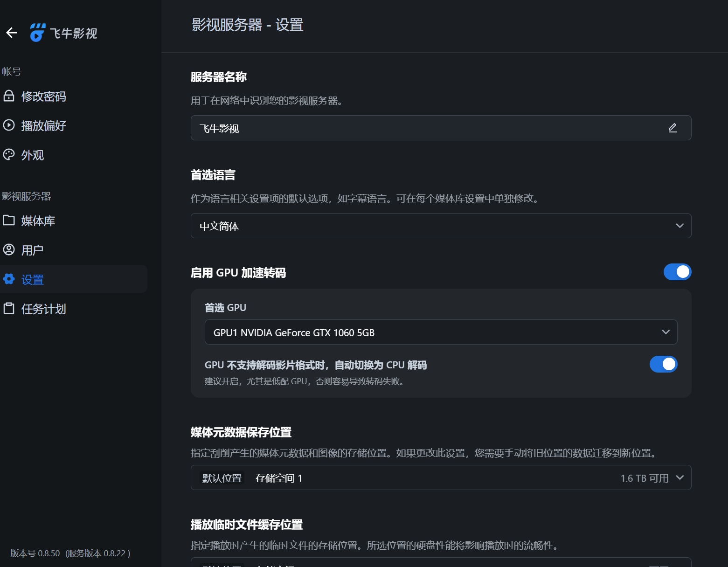Disable the 启用 GPU 加速转码 toggle
The width and height of the screenshot is (728, 567).
point(677,272)
